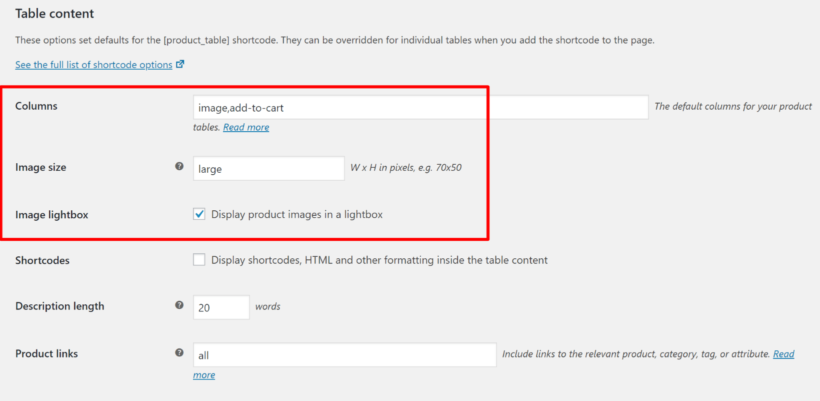Click the 'Display shortcodes, HTML and other formatting' label
Screen dimensions: 820x401
379,260
